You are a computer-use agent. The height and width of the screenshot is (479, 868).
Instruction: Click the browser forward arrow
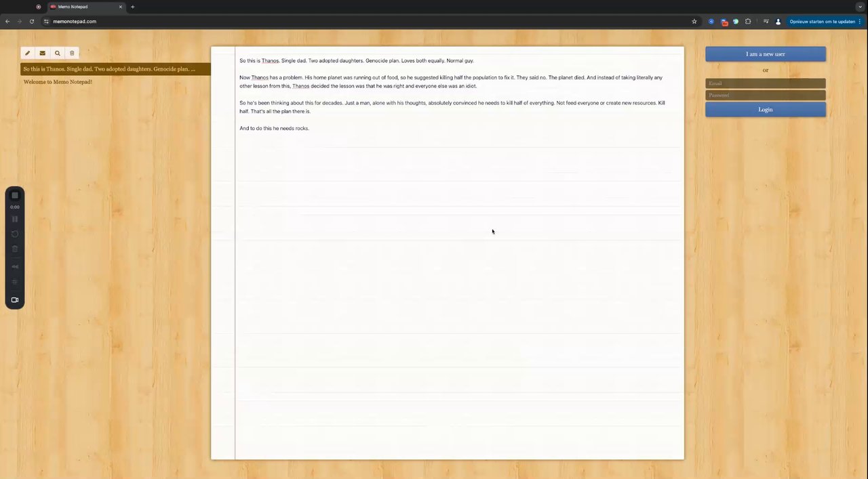pyautogui.click(x=19, y=22)
